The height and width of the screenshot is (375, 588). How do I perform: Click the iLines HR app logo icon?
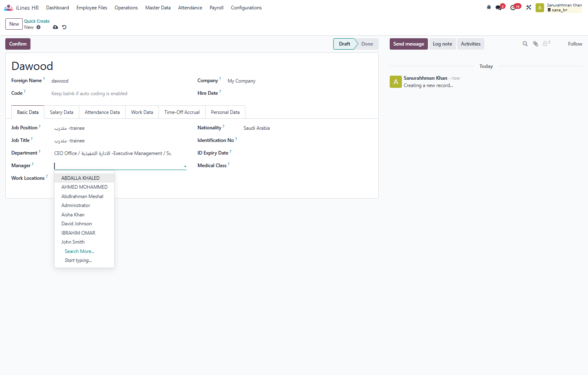pyautogui.click(x=9, y=8)
